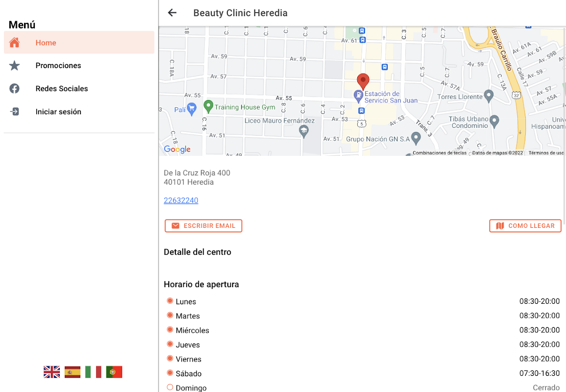
Task: Click the Grupo Nación GN S.A marker
Action: 416,138
